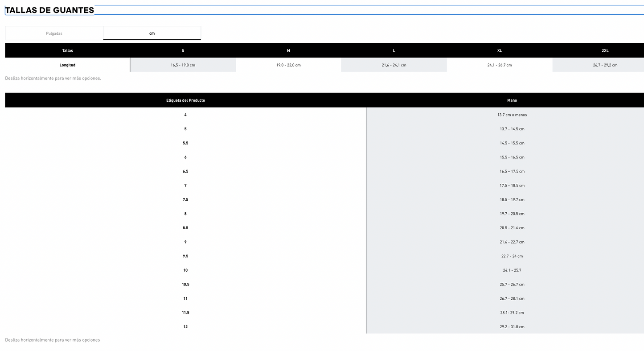Click the Mano column header
This screenshot has width=644, height=351.
click(x=512, y=100)
